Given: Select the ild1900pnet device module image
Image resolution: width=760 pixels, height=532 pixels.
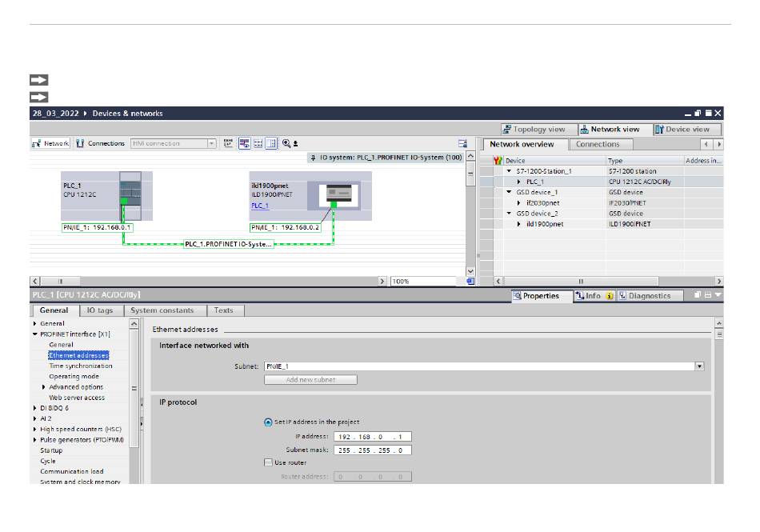Looking at the screenshot, I should pos(339,194).
